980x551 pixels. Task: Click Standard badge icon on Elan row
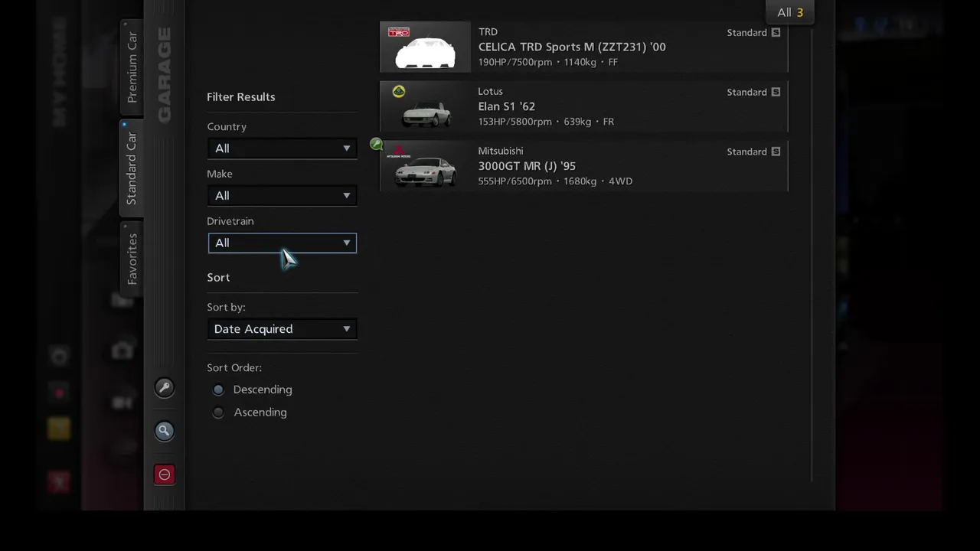coord(776,93)
